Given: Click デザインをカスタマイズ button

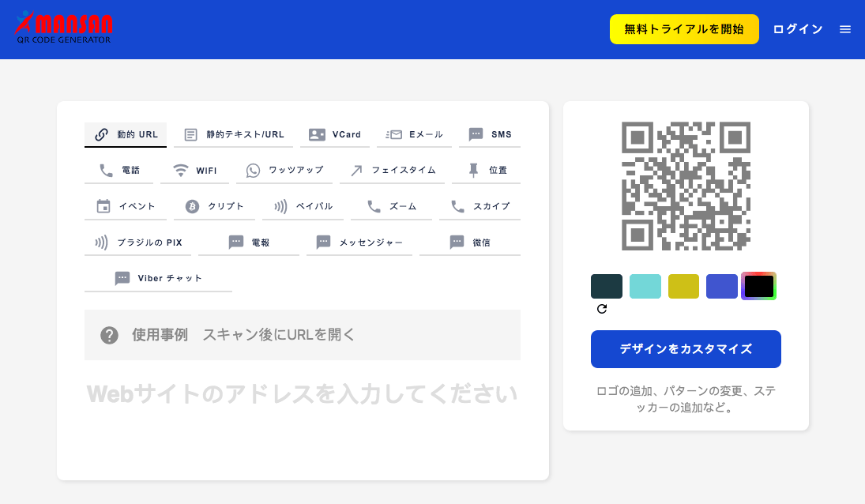Looking at the screenshot, I should (686, 349).
